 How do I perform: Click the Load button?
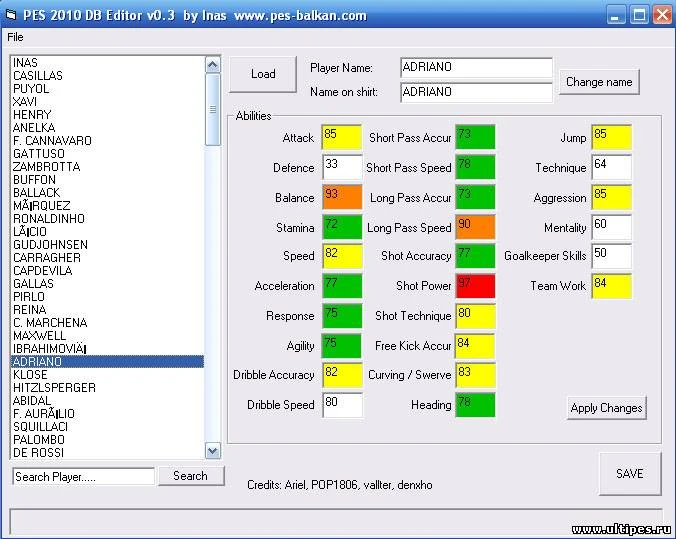click(263, 74)
